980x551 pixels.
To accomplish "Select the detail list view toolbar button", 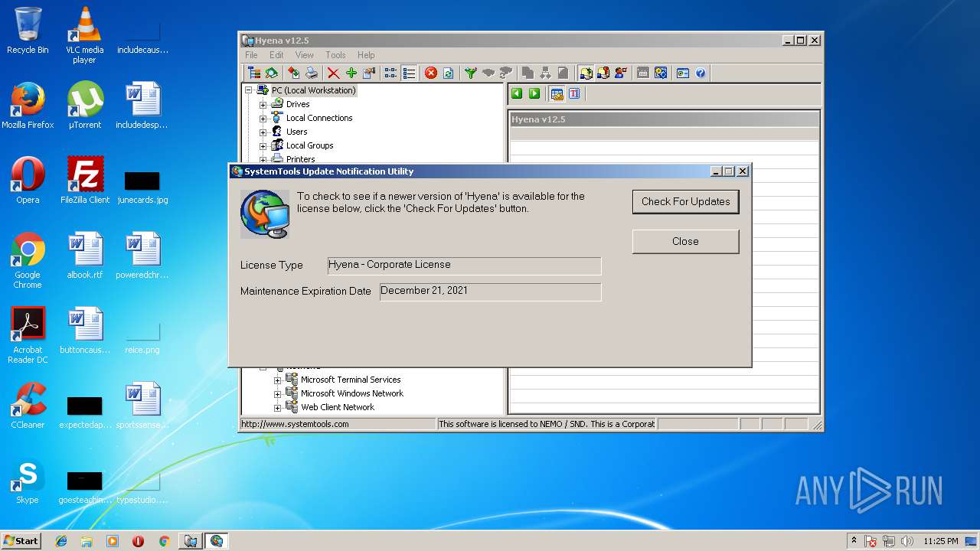I will click(409, 73).
